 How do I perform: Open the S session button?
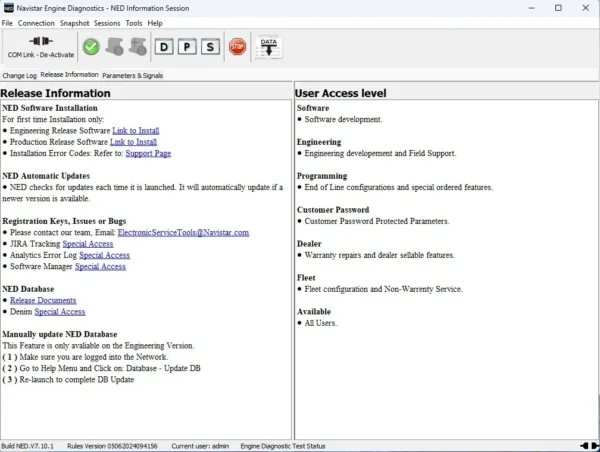pyautogui.click(x=210, y=47)
